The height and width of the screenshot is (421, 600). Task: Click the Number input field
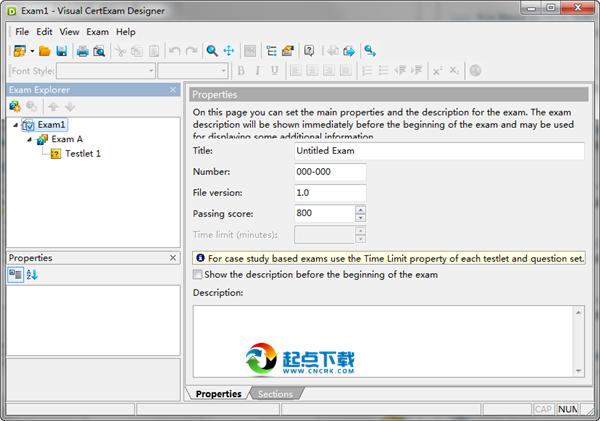point(330,172)
